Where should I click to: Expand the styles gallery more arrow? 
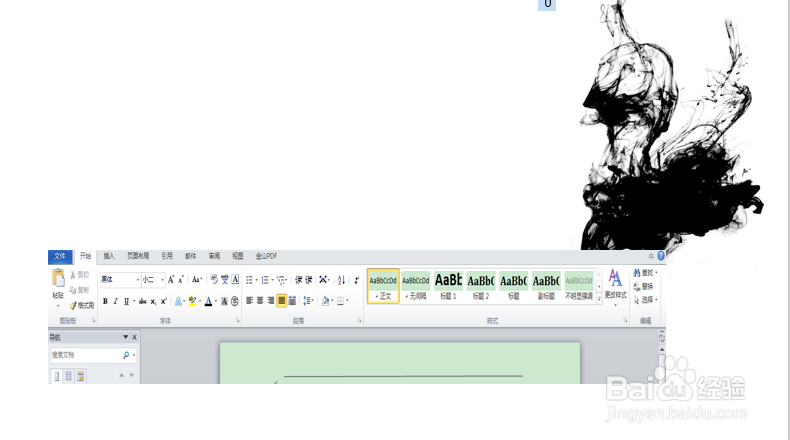tap(599, 298)
